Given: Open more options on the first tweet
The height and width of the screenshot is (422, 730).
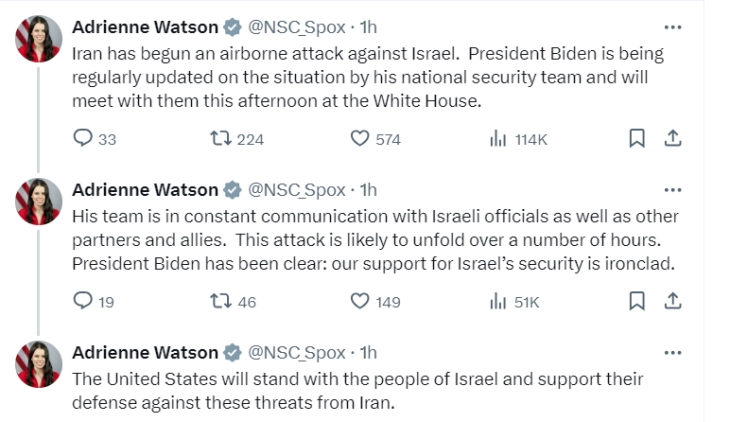Looking at the screenshot, I should [673, 27].
